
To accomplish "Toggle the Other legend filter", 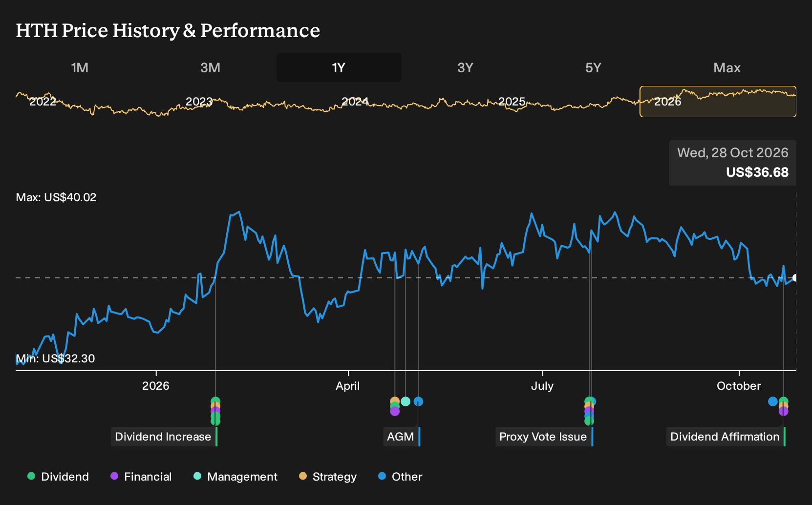I will click(400, 477).
